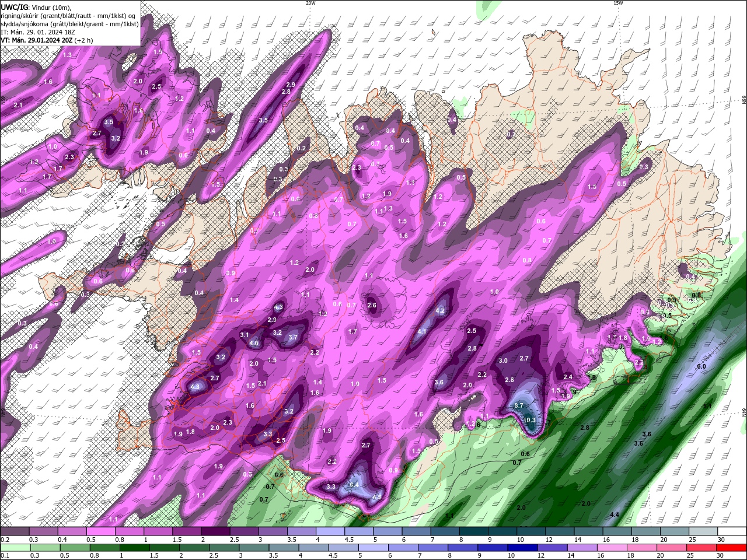747x560 pixels.
Task: Click the '6.4' value on the south coast
Action: pos(354,485)
